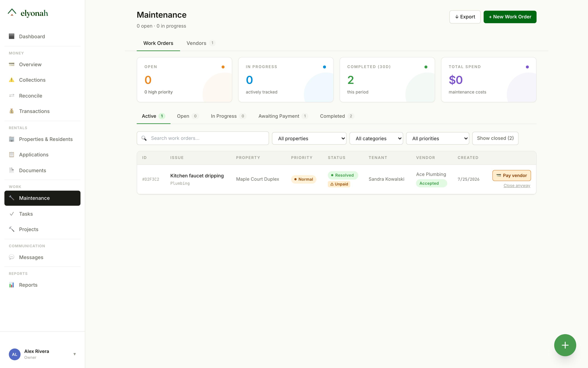Toggle Show closed (2) work orders

point(495,138)
